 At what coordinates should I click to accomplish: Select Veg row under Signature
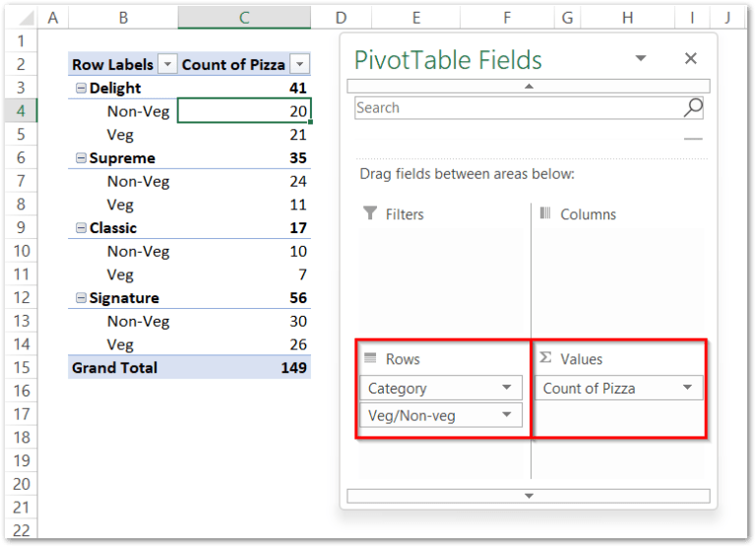point(123,344)
